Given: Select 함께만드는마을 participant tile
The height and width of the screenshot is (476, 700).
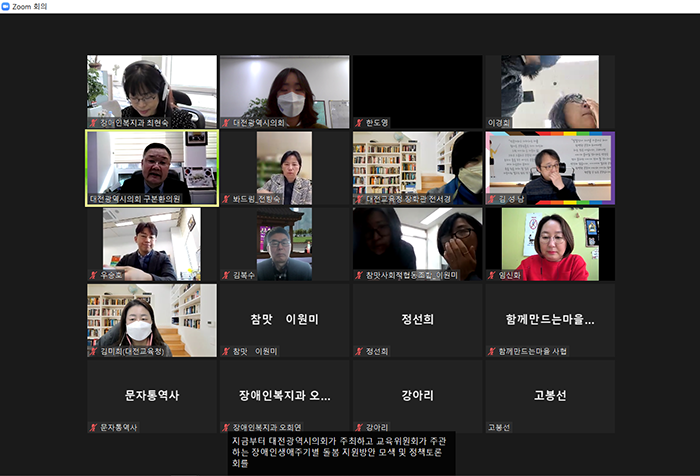Looking at the screenshot, I should pyautogui.click(x=549, y=320).
